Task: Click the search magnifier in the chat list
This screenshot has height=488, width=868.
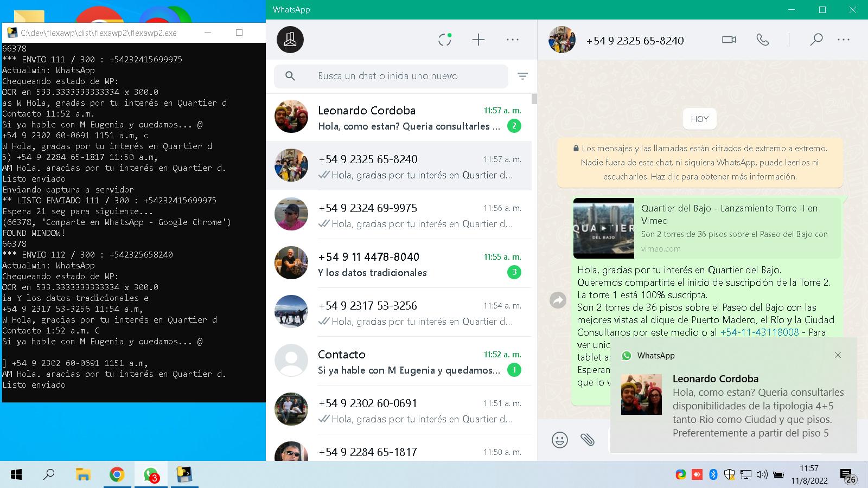Action: [290, 76]
